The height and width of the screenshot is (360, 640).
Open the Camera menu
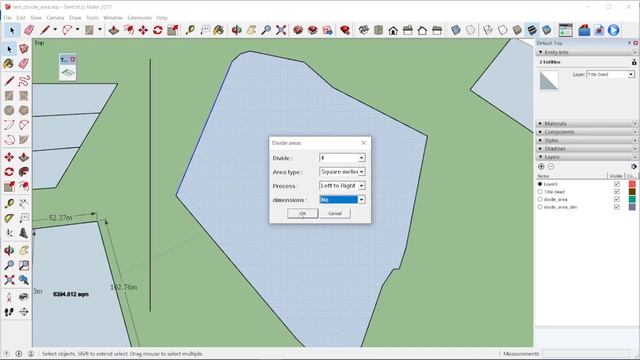pos(55,18)
